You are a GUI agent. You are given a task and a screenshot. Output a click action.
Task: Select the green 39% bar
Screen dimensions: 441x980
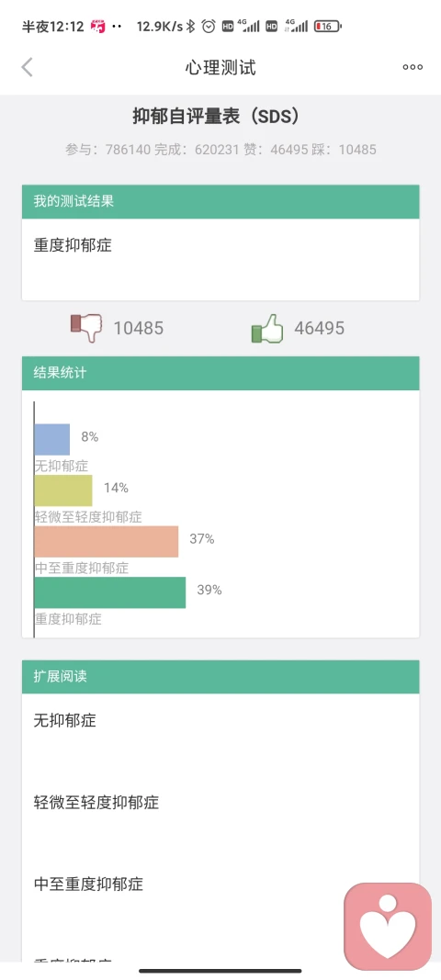pos(110,592)
